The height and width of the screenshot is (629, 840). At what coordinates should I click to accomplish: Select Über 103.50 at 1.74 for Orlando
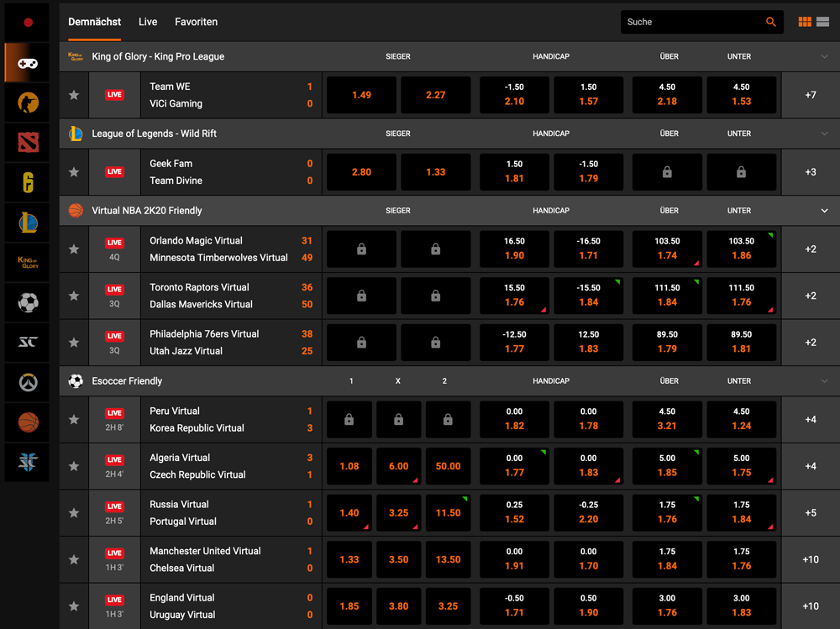pos(667,249)
